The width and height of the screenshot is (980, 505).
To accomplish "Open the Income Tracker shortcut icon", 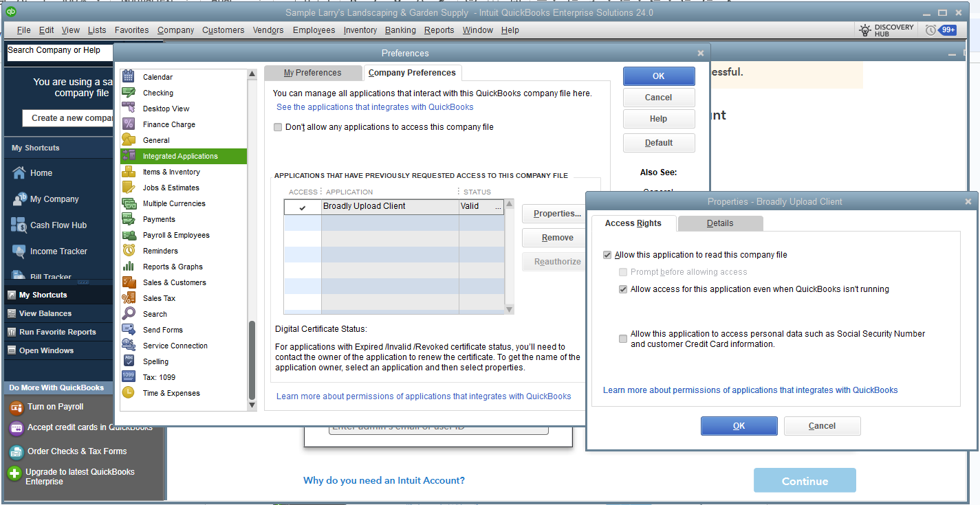I will [19, 251].
